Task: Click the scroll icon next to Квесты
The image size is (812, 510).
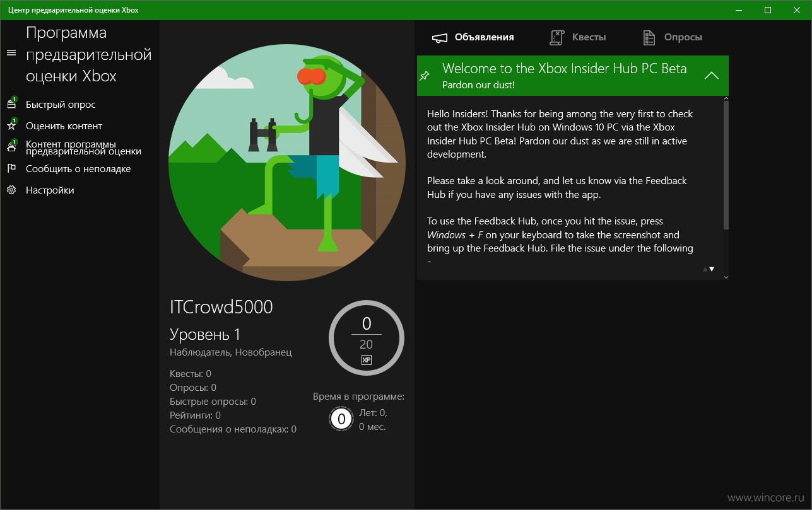Action: [x=556, y=38]
